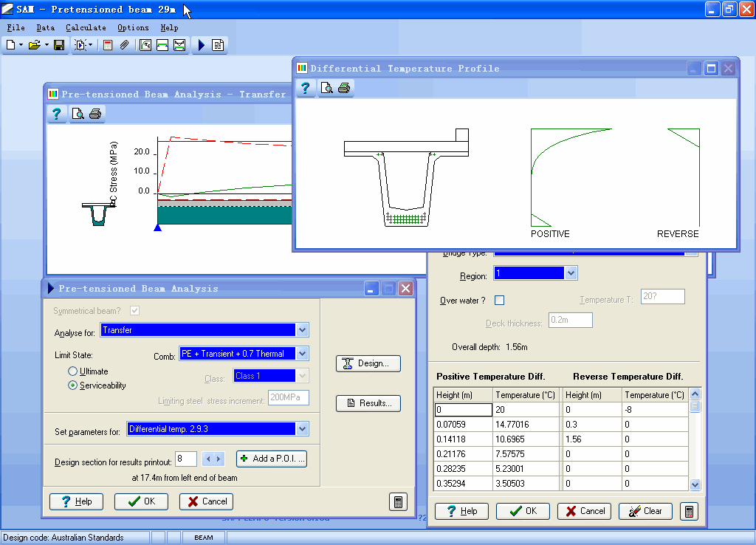Image resolution: width=756 pixels, height=545 pixels.
Task: Click the reverse temperature cell showing -8
Action: [x=656, y=410]
